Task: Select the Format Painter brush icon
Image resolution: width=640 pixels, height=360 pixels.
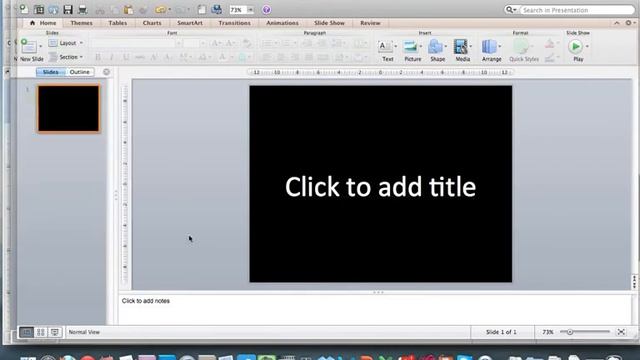Action: coord(143,9)
